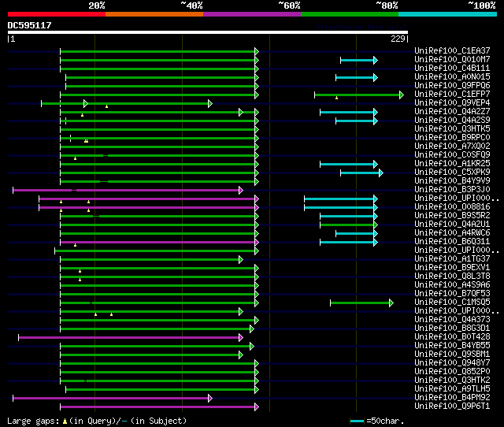
Task: Select the UniRef100_Q9SBM1 label
Action: (x=452, y=355)
